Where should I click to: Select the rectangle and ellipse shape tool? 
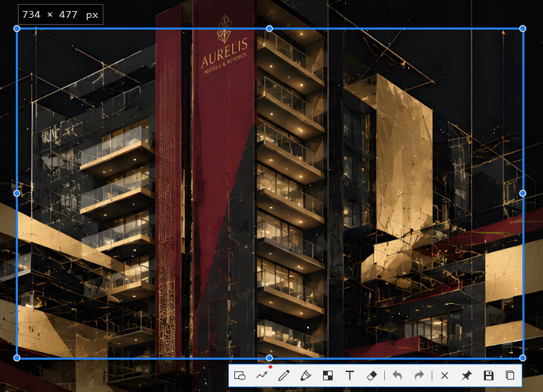pos(240,375)
